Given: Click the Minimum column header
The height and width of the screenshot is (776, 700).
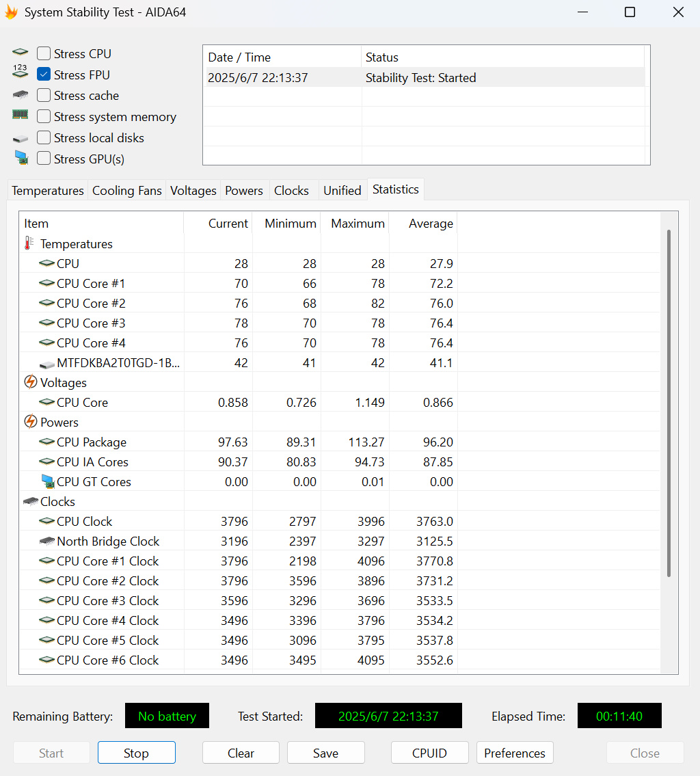Looking at the screenshot, I should (x=286, y=223).
